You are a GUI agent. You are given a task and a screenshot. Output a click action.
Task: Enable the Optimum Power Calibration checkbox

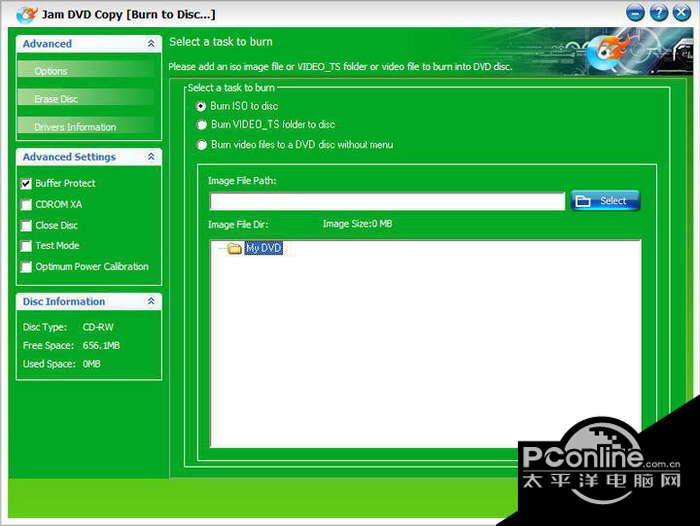click(x=26, y=267)
